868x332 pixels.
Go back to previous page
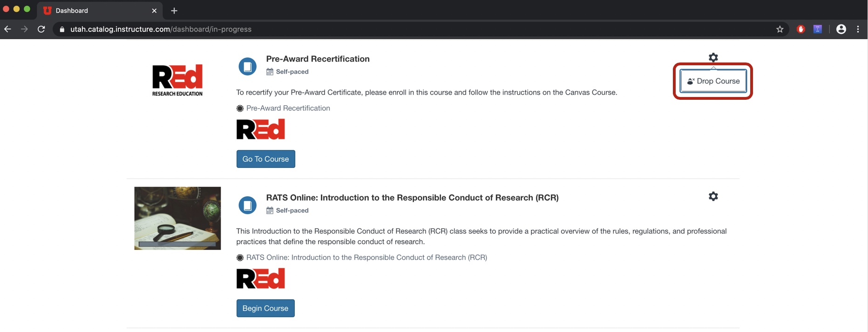[8, 29]
